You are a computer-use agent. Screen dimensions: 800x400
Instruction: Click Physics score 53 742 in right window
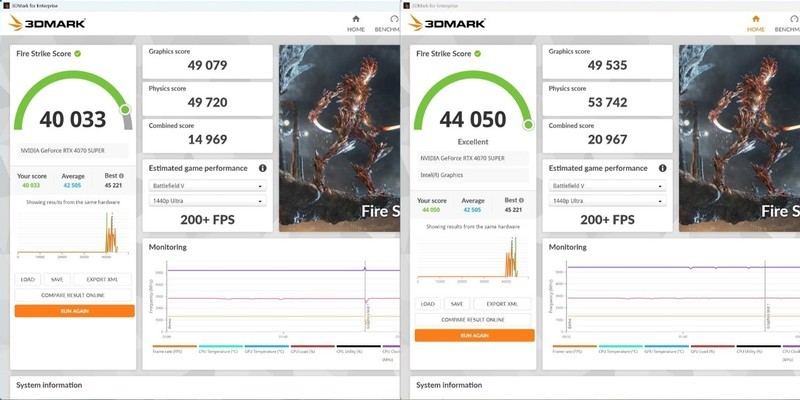(607, 98)
